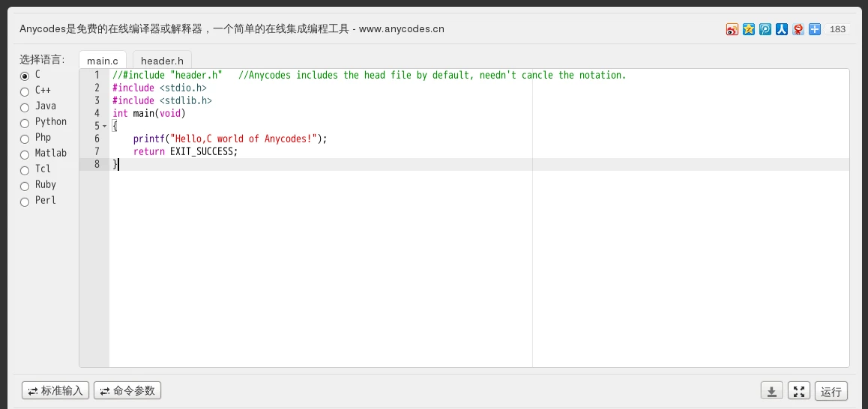Click the commented header.h include line

point(370,75)
